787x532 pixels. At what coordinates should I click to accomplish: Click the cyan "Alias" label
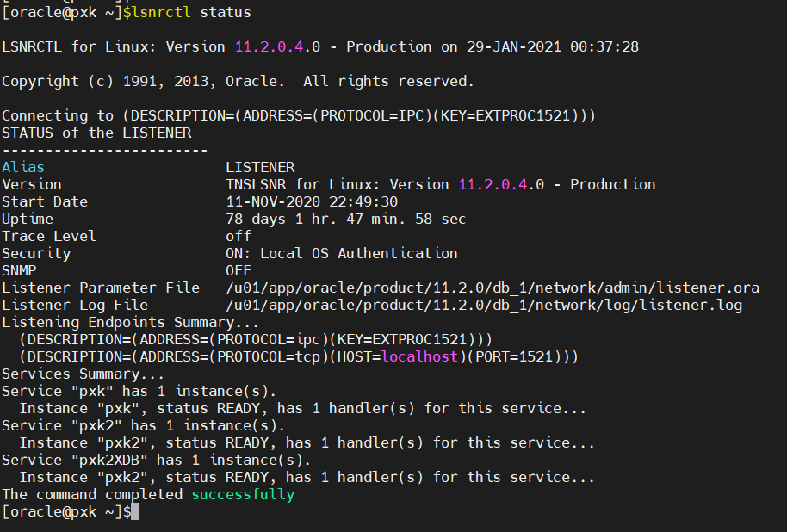[x=23, y=167]
